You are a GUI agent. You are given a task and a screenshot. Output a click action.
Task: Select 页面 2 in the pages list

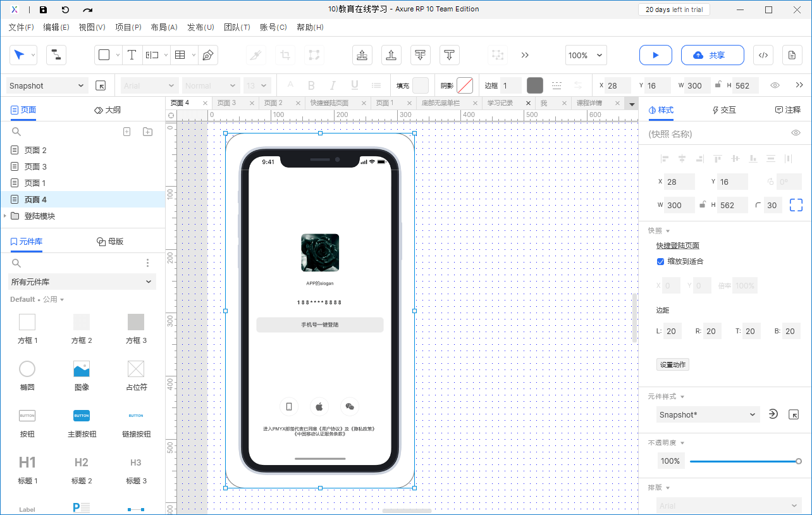35,150
